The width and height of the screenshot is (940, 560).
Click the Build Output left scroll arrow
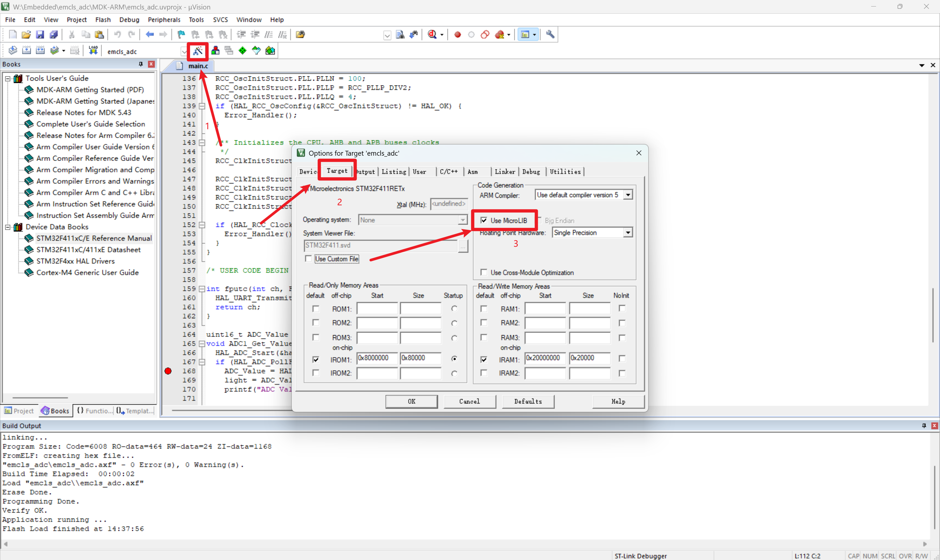point(5,544)
